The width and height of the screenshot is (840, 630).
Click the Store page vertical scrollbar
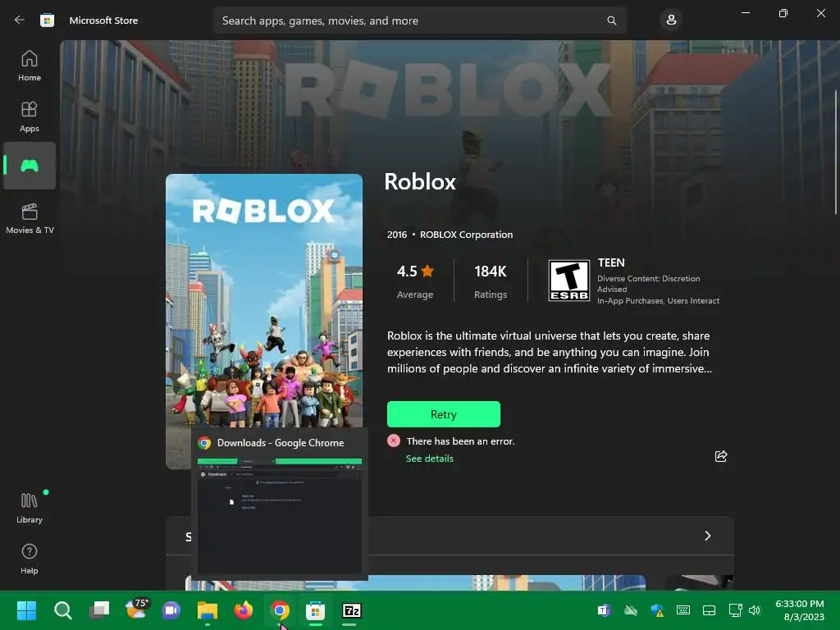point(836,153)
